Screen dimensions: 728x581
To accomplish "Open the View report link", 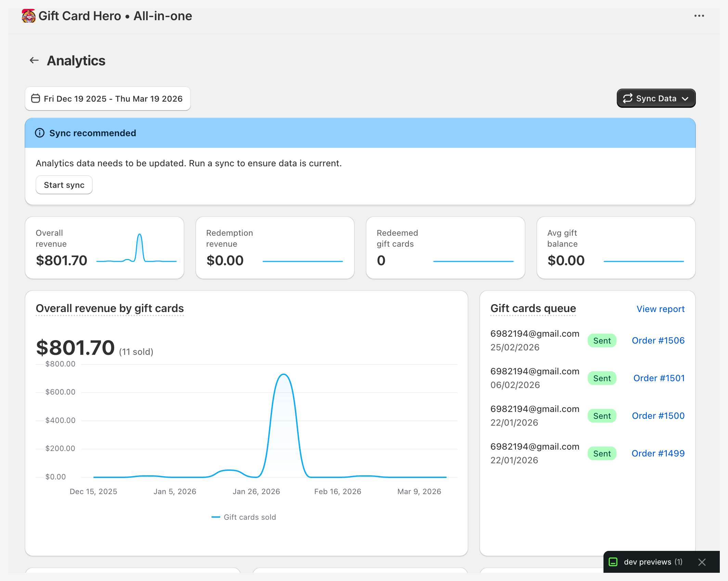I will coord(660,309).
